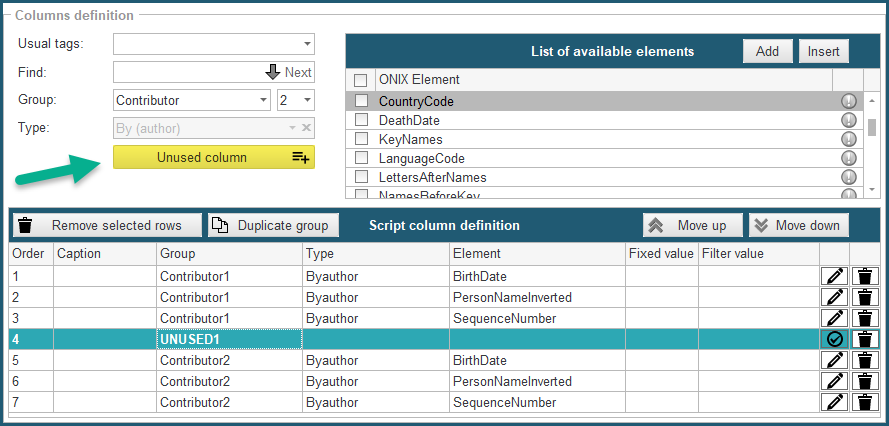Image resolution: width=889 pixels, height=426 pixels.
Task: Click Byauthor type cell in row 3
Action: pyautogui.click(x=376, y=318)
